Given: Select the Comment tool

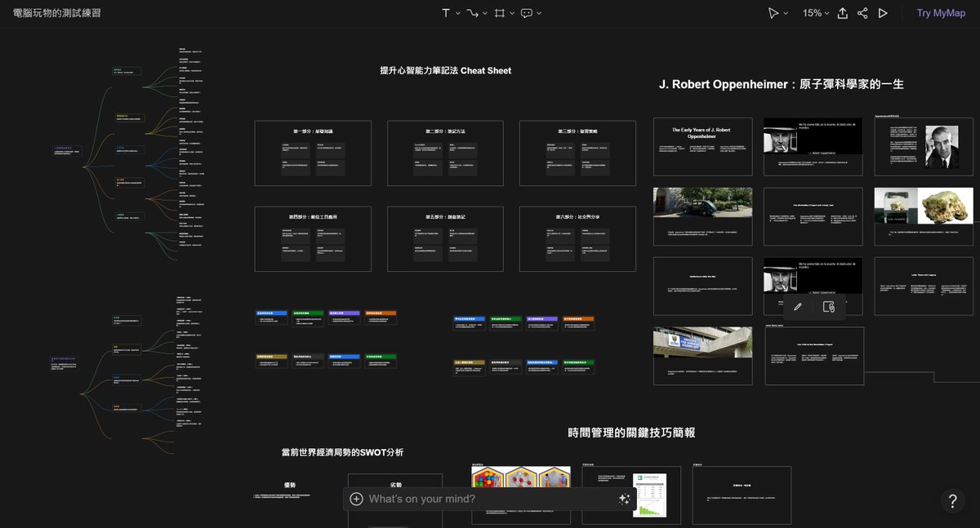Looking at the screenshot, I should coord(527,13).
